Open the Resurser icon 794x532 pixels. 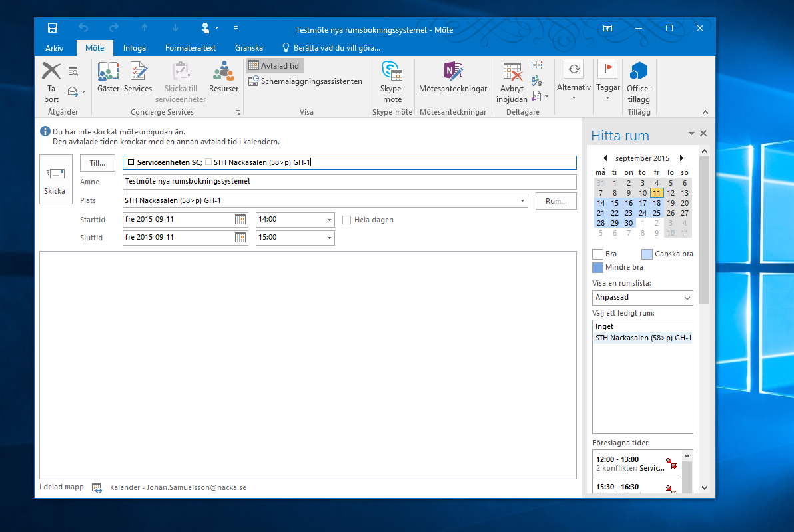tap(223, 77)
